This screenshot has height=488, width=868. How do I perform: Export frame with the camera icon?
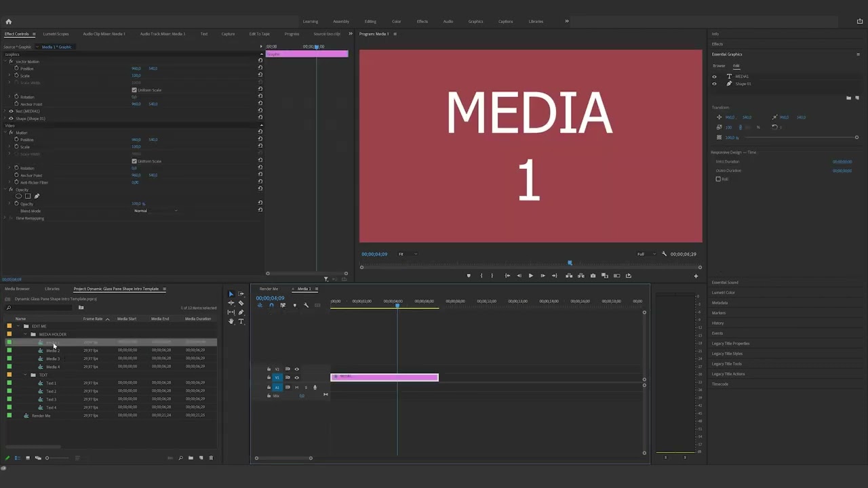pos(593,276)
